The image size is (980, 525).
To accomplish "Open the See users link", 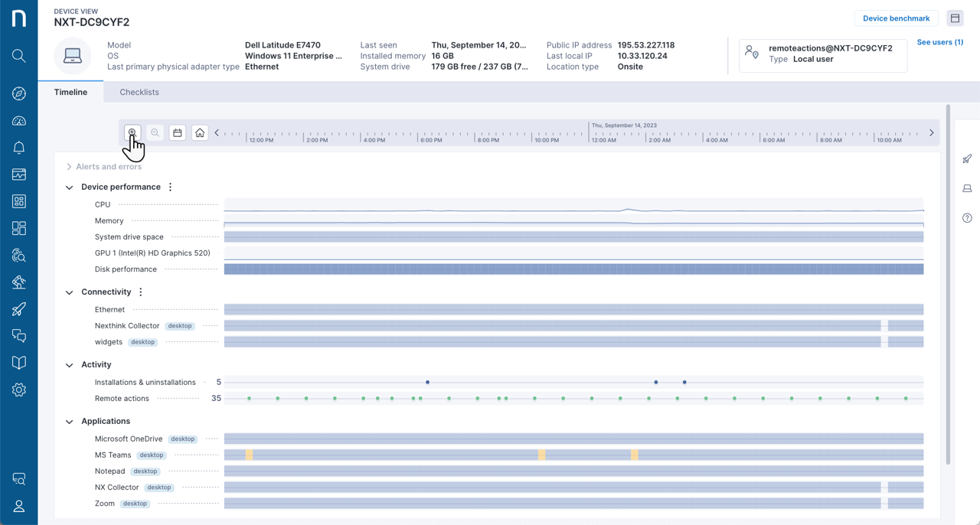I will [x=939, y=42].
